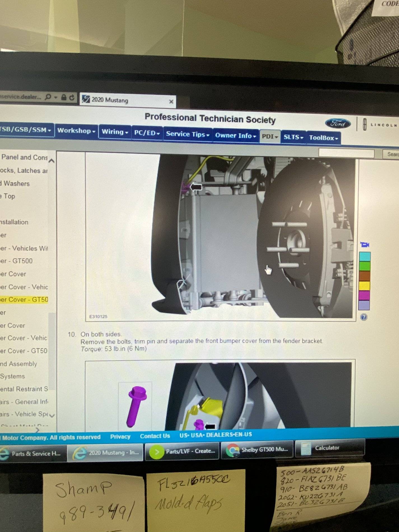Click the sidebar scroll down arrow
The width and height of the screenshot is (399, 532).
tap(52, 415)
